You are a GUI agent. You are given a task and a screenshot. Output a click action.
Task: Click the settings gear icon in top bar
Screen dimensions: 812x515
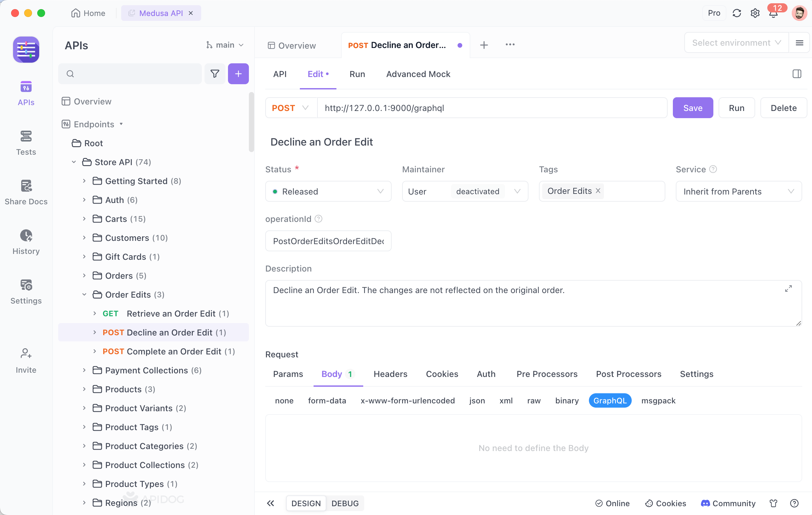pos(755,13)
